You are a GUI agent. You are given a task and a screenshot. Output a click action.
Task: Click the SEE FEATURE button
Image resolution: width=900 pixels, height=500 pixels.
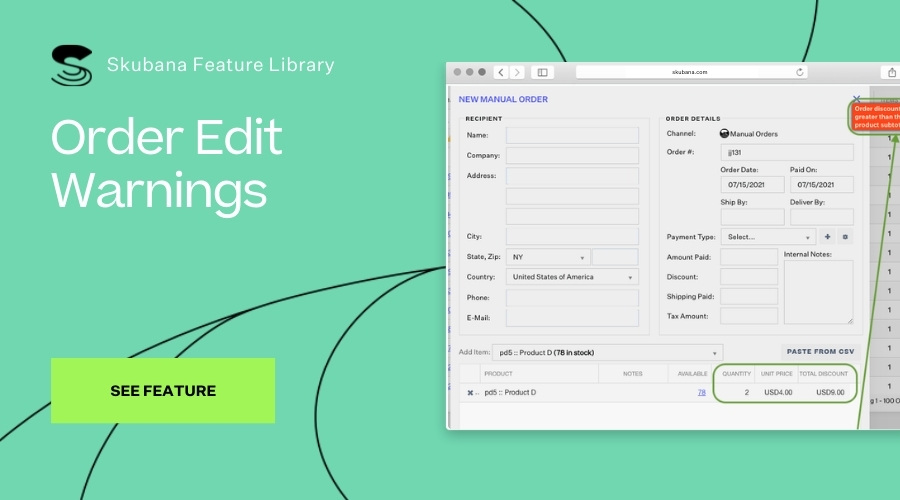[x=163, y=390]
